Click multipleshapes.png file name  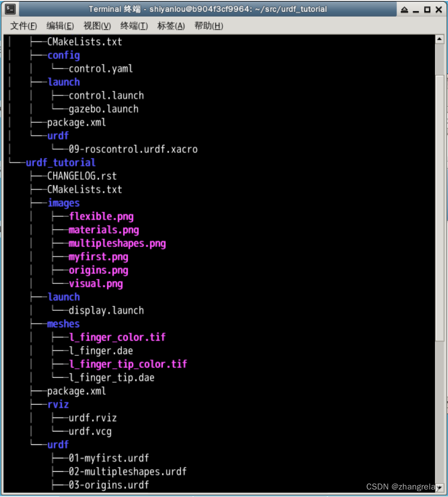(x=117, y=244)
